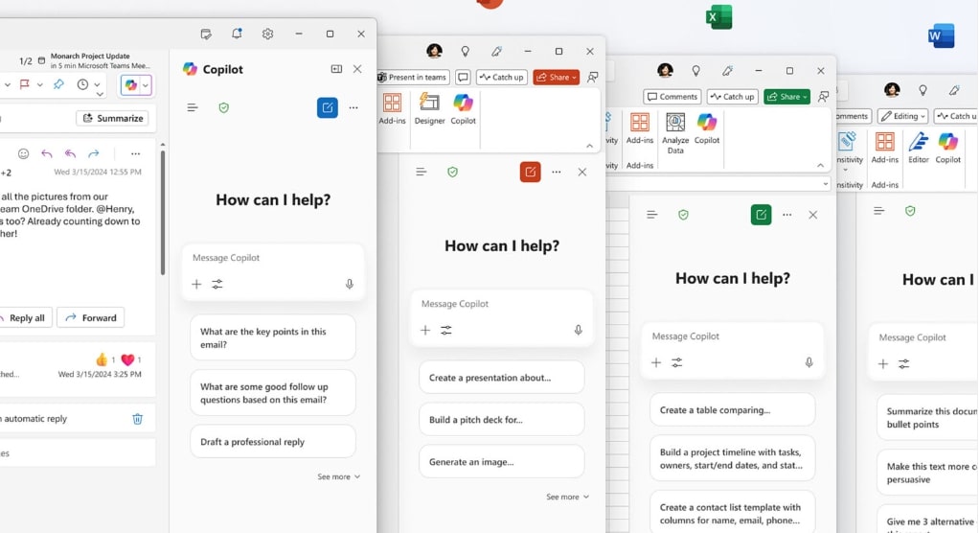Click green shield icon in PowerPoint Copilot

[x=452, y=172]
